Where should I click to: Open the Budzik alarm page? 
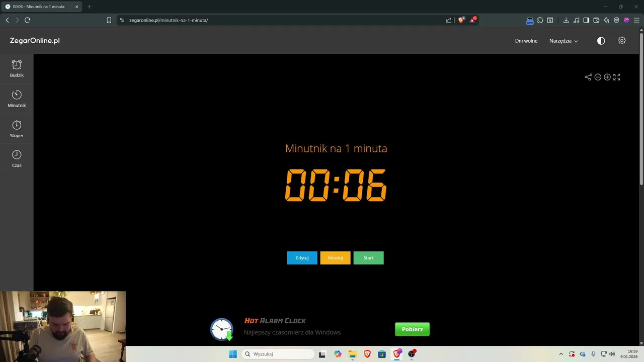coord(17,69)
